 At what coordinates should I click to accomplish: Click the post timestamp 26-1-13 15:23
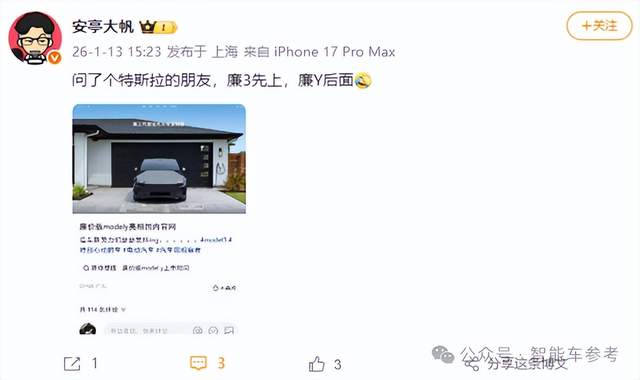point(117,52)
